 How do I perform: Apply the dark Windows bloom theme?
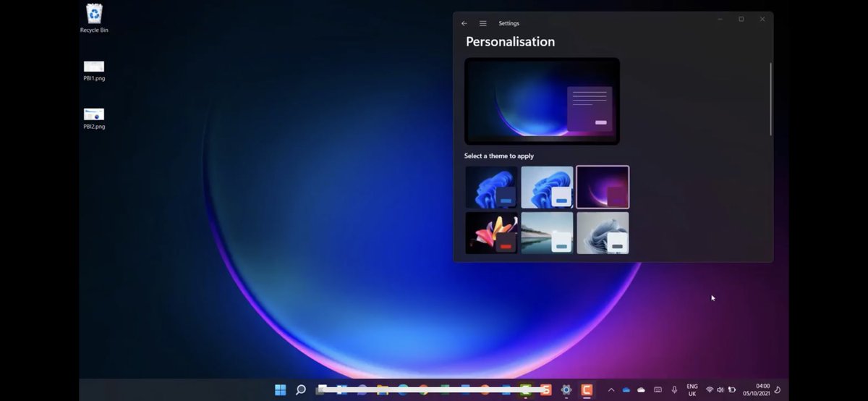491,187
